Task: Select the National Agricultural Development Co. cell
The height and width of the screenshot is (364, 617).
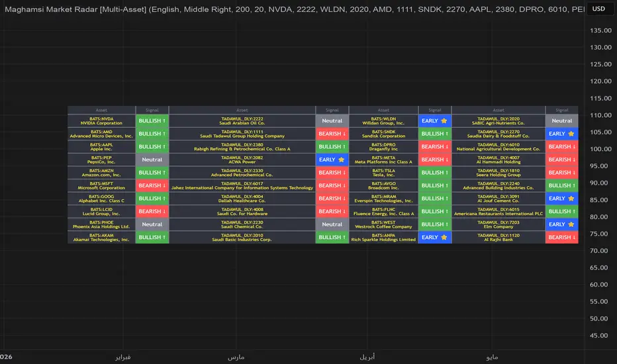Action: click(498, 147)
